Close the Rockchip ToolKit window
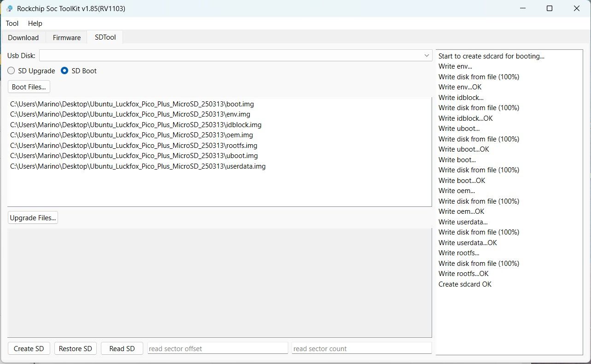The height and width of the screenshot is (364, 591). (x=576, y=8)
